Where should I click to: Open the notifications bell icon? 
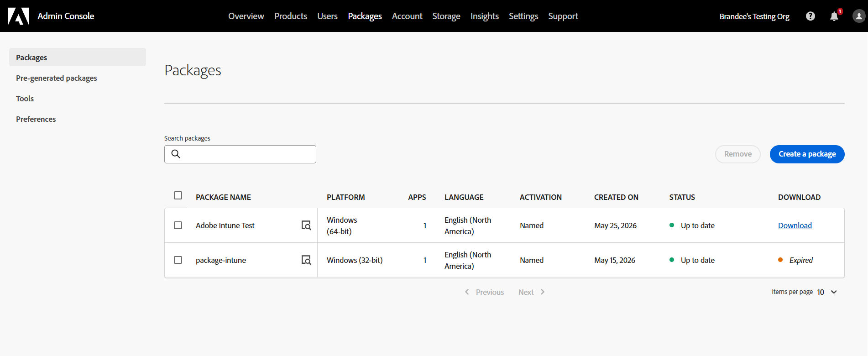click(x=834, y=16)
